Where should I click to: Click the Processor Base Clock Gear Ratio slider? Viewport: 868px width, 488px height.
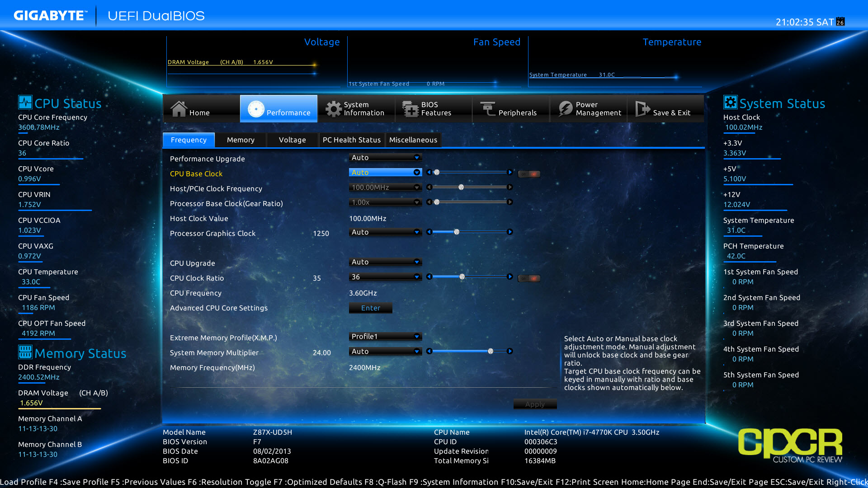pos(469,202)
